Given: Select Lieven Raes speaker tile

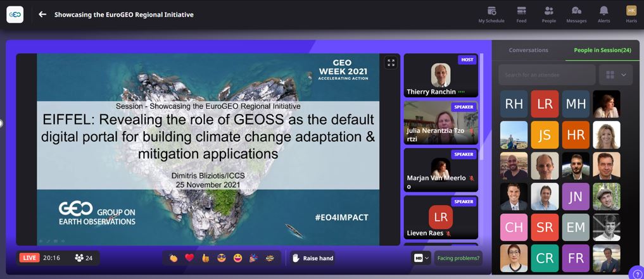Looking at the screenshot, I should pos(441,217).
